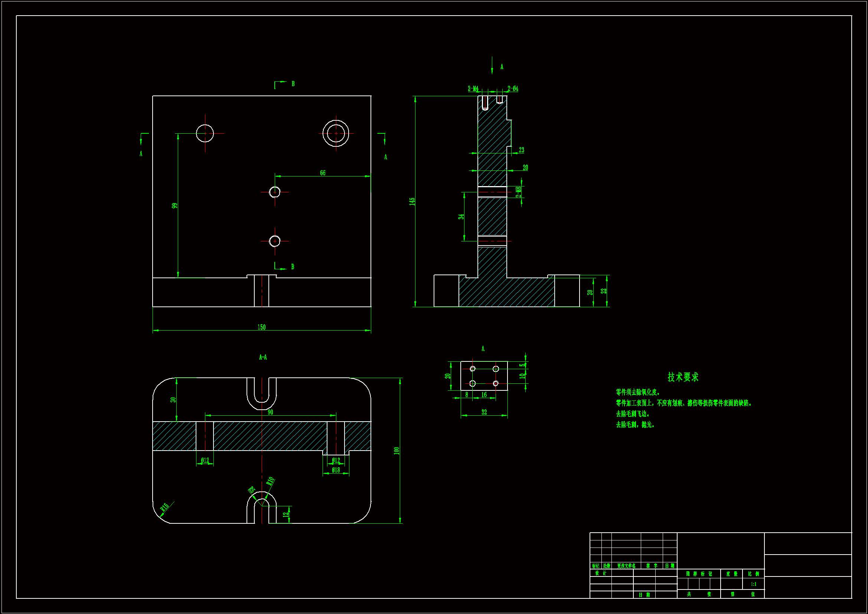
Task: Click the 更改文件名 title block cell
Action: click(x=626, y=566)
